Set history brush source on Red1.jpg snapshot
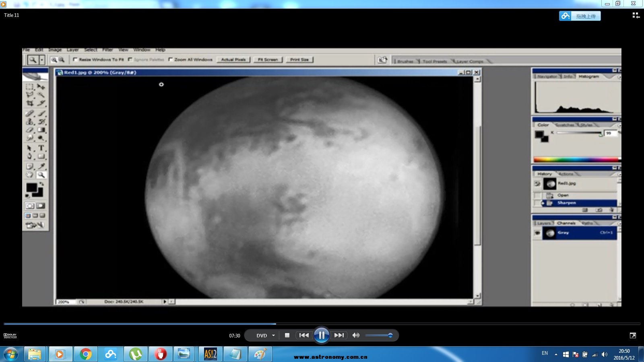 tap(537, 184)
